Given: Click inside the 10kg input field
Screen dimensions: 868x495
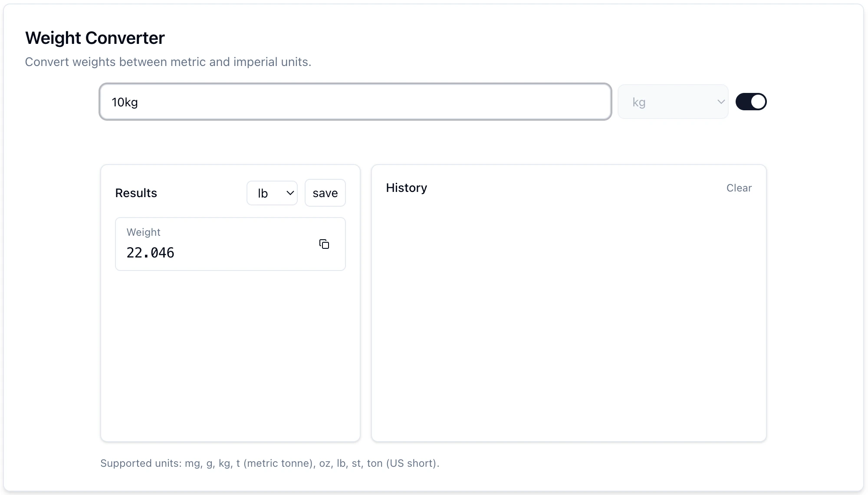Looking at the screenshot, I should (x=355, y=102).
